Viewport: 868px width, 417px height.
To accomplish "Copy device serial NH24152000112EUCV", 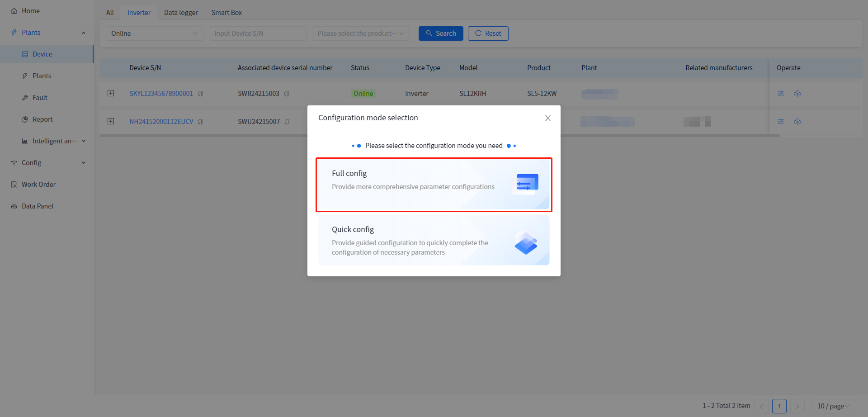I will [200, 122].
